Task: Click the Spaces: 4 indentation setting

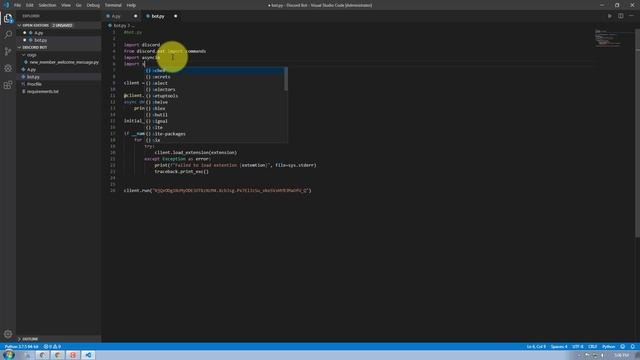Action: (559, 347)
